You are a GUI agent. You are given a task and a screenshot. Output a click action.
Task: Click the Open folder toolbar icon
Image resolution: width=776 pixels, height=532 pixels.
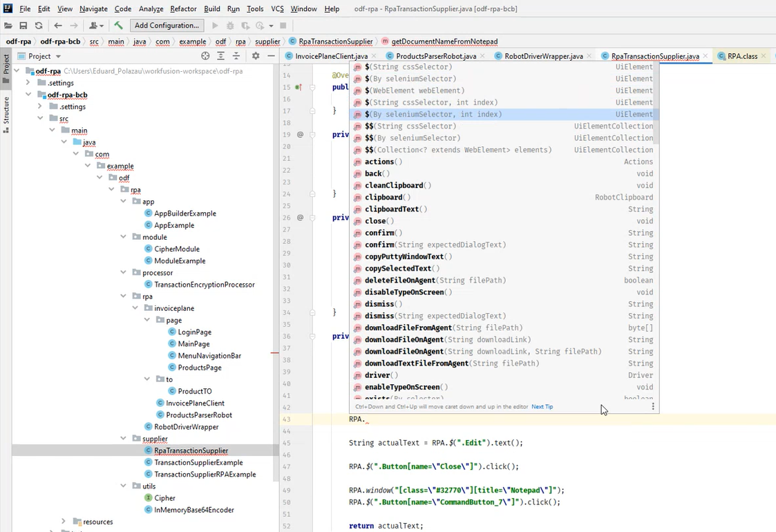click(x=8, y=26)
